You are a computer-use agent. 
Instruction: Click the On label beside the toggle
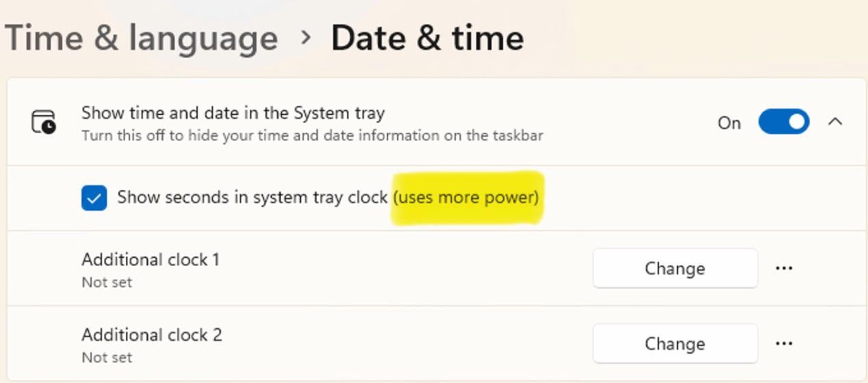729,123
